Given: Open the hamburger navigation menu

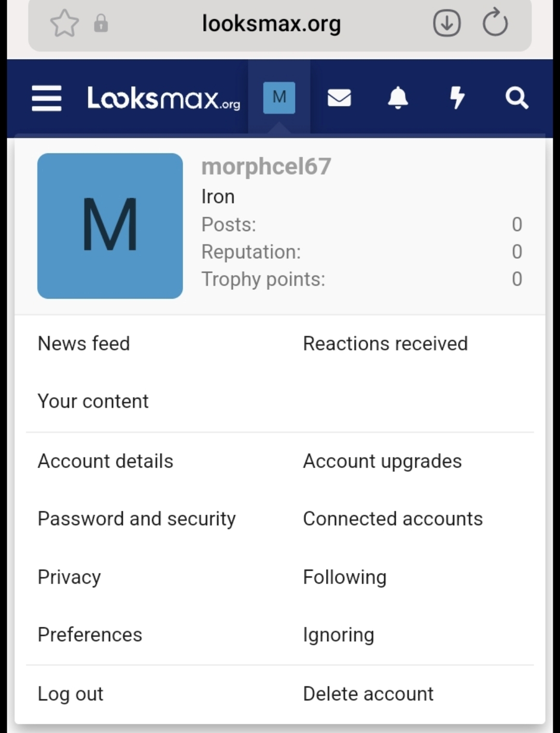Looking at the screenshot, I should (x=47, y=98).
